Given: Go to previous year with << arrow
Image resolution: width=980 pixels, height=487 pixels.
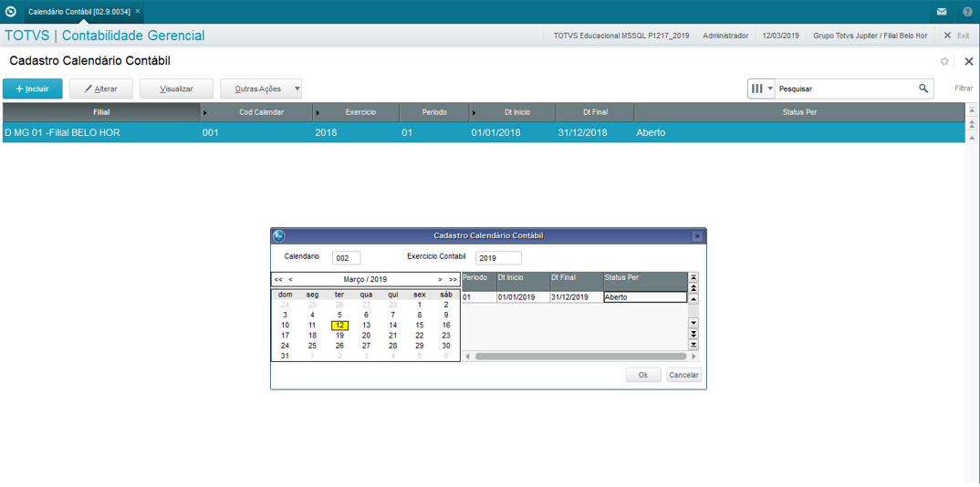Looking at the screenshot, I should click(x=278, y=280).
